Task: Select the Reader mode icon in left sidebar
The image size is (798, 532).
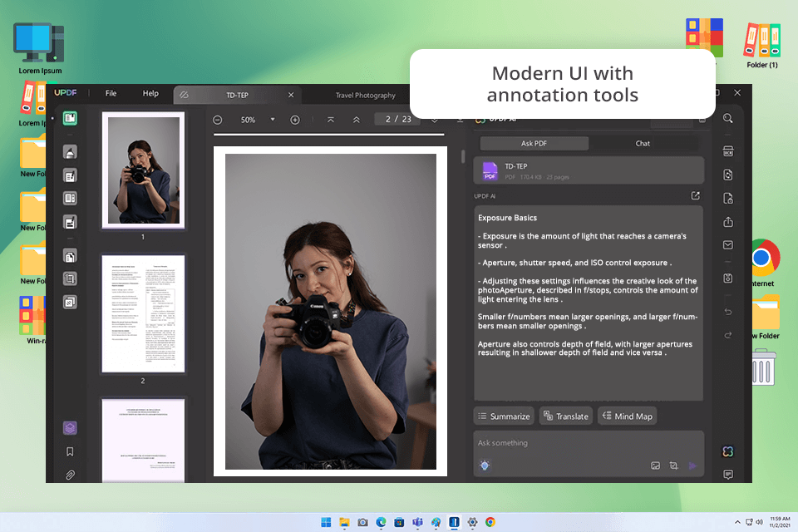Action: [70, 119]
